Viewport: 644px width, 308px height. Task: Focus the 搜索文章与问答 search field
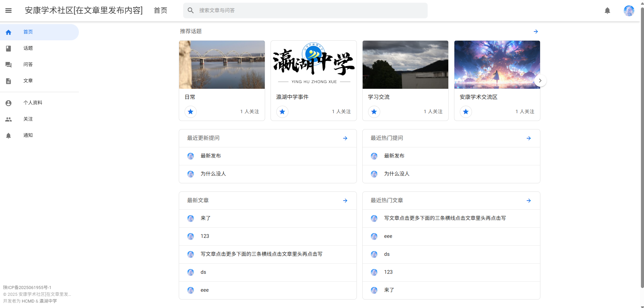(x=305, y=11)
